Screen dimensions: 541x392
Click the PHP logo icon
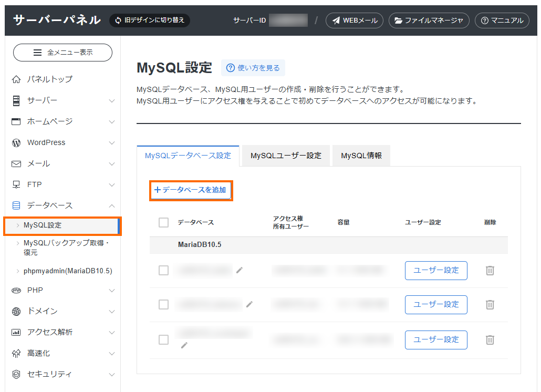pyautogui.click(x=16, y=291)
